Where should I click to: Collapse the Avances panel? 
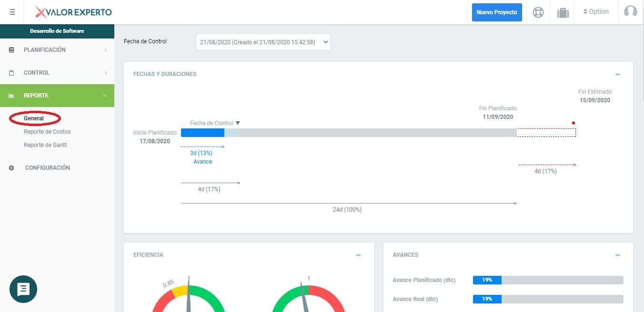coord(618,255)
